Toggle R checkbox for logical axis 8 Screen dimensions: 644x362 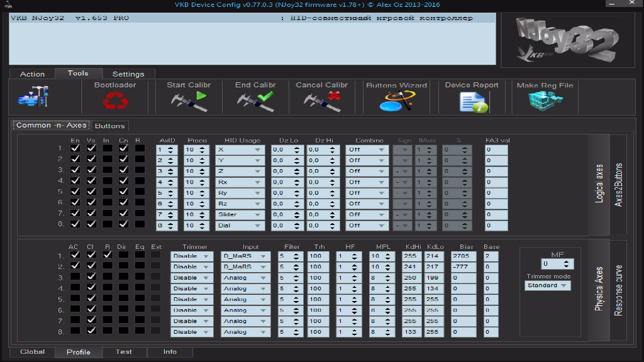click(140, 224)
